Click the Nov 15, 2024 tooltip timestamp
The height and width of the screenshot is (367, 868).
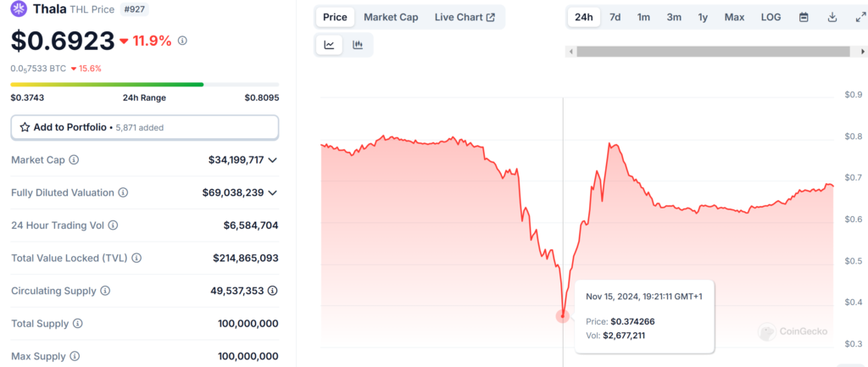point(644,296)
